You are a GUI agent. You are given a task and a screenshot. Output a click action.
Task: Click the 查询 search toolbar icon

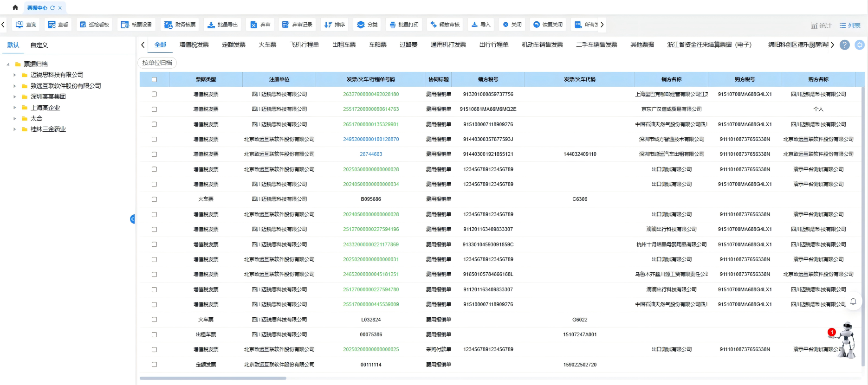(20, 25)
